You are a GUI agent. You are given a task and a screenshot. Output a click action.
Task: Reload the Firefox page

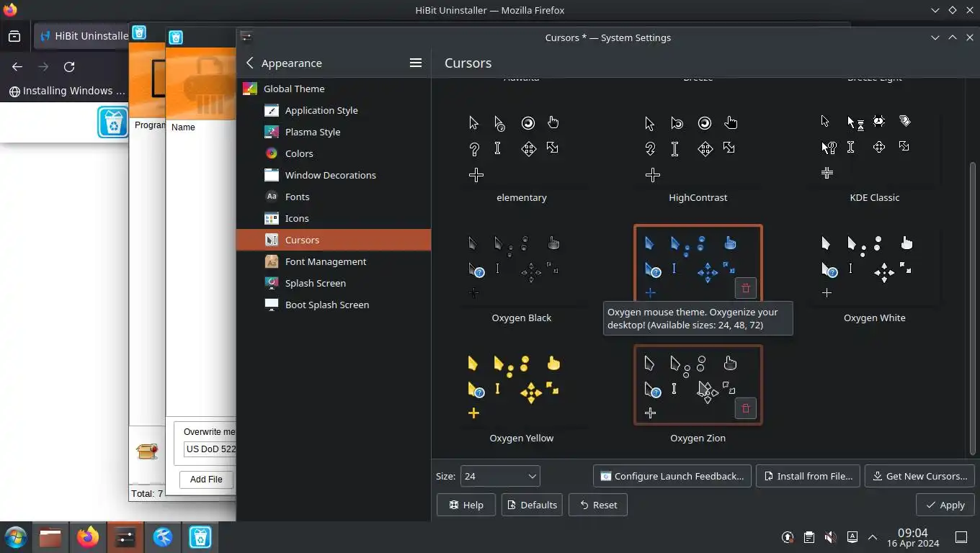click(69, 67)
